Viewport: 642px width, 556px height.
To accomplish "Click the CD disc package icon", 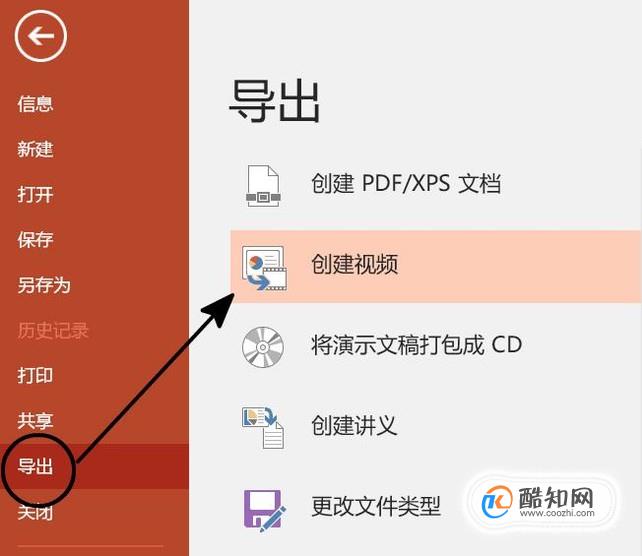I will pos(263,347).
